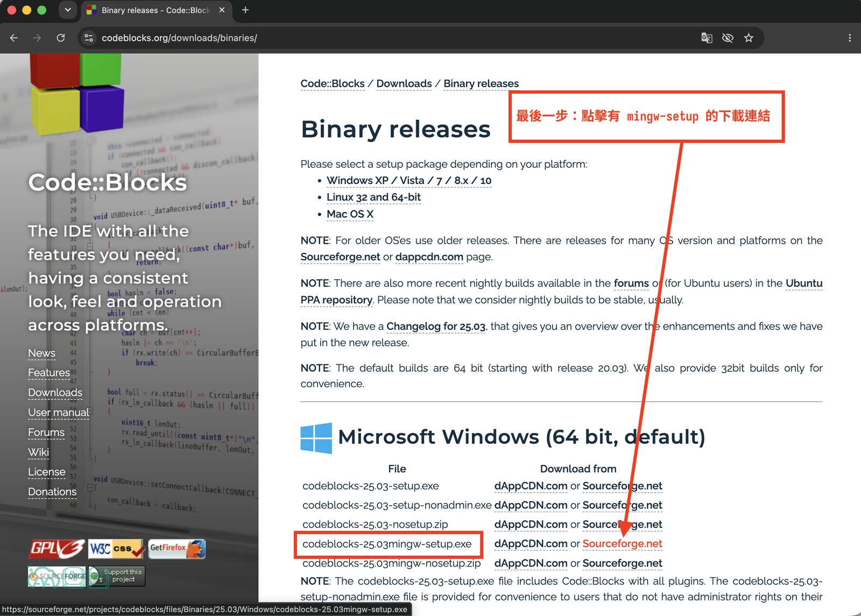Screen dimensions: 861x616
Task: Download setup-nonadmin.exe from Sourceforge.net
Action: [623, 505]
